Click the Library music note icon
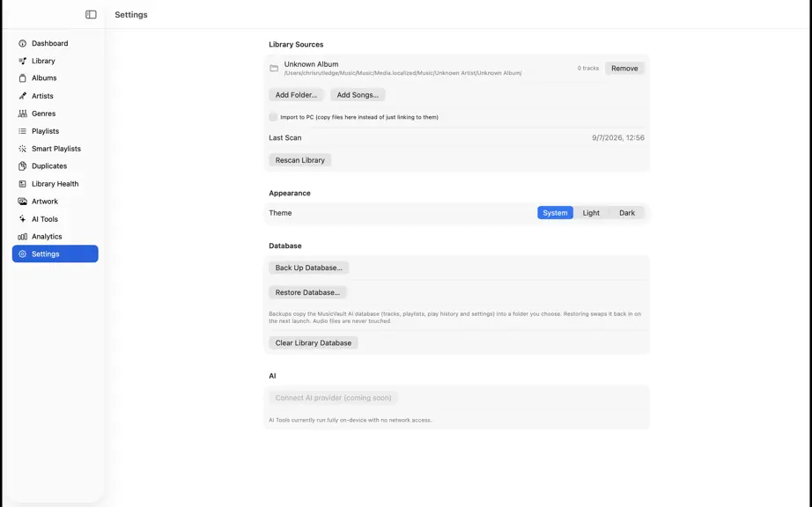The height and width of the screenshot is (507, 812). point(22,61)
